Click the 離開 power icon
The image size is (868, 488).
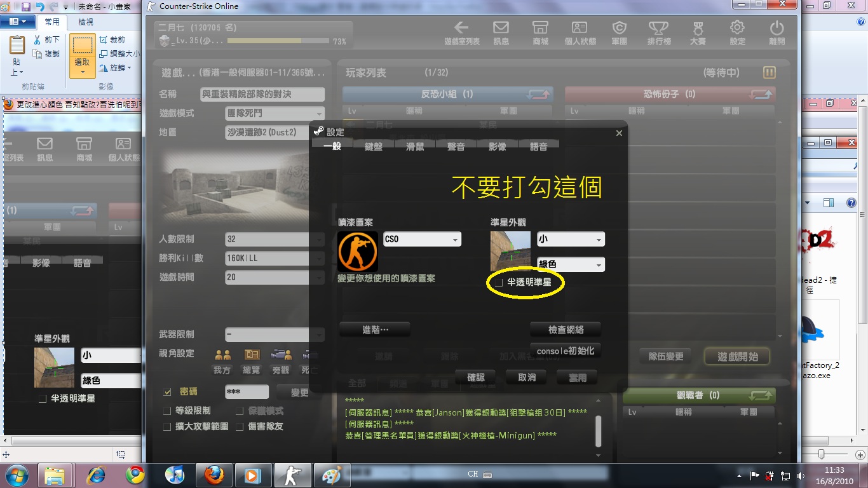coord(776,29)
